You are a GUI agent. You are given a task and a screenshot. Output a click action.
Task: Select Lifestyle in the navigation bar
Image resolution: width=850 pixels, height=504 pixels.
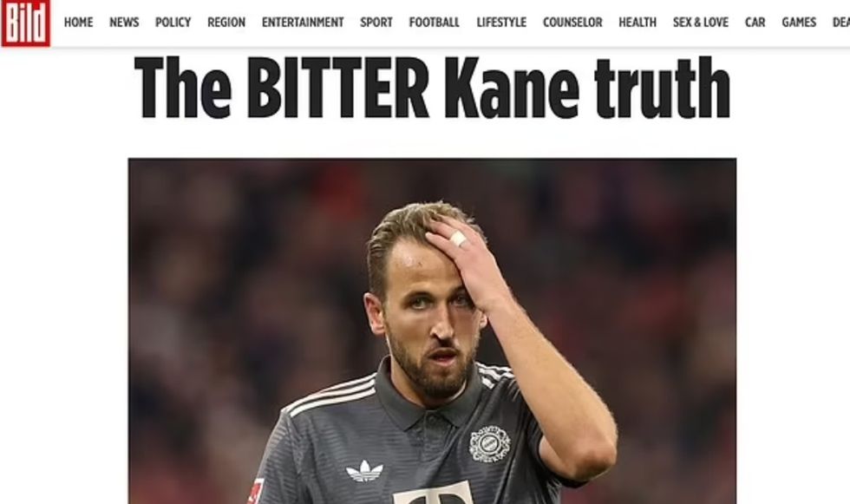coord(501,23)
